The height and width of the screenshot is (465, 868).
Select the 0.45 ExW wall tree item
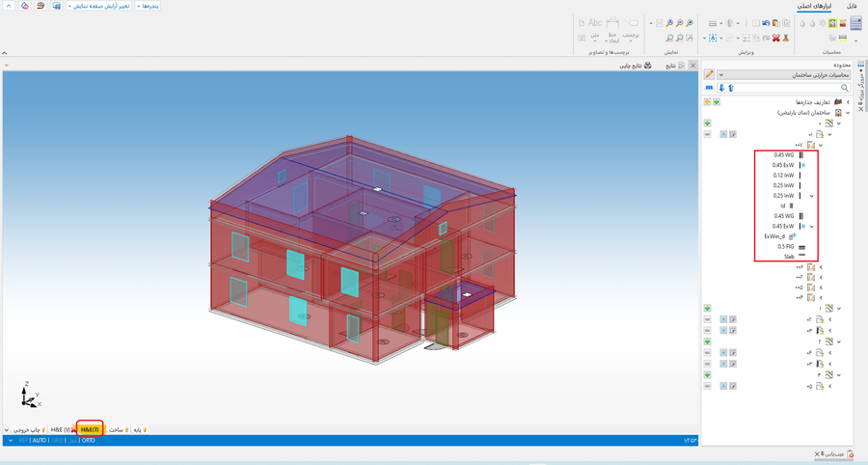point(783,165)
